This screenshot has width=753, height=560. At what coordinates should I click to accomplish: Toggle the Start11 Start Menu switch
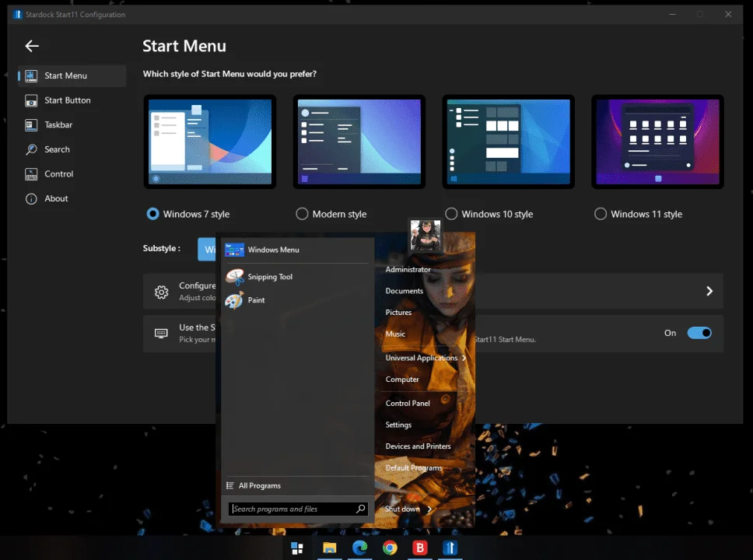(x=699, y=333)
